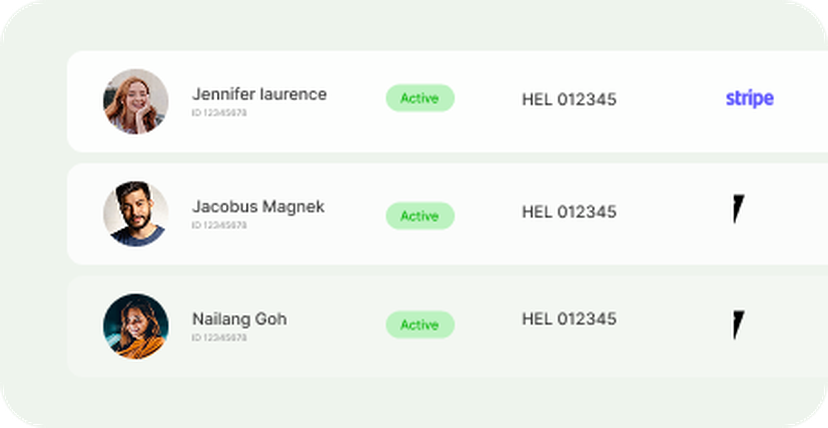Click the HEL 012345 code in Nailang's row
Screen dimensions: 828x428
[569, 319]
